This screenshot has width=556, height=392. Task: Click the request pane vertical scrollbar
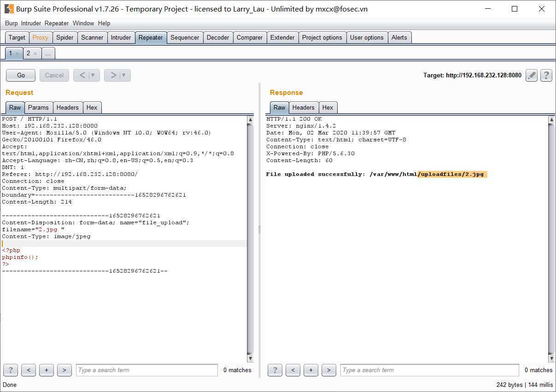tap(251, 239)
